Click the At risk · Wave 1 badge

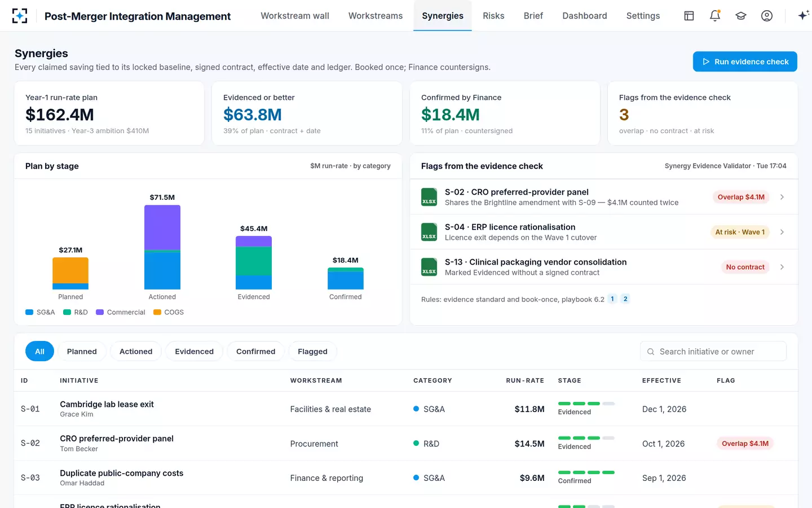tap(740, 232)
